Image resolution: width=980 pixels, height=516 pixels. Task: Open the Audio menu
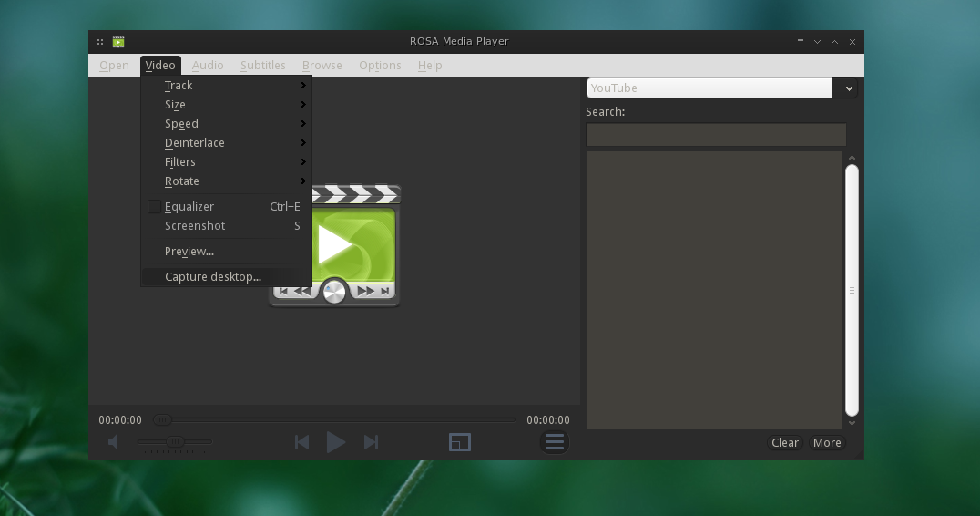pyautogui.click(x=208, y=65)
